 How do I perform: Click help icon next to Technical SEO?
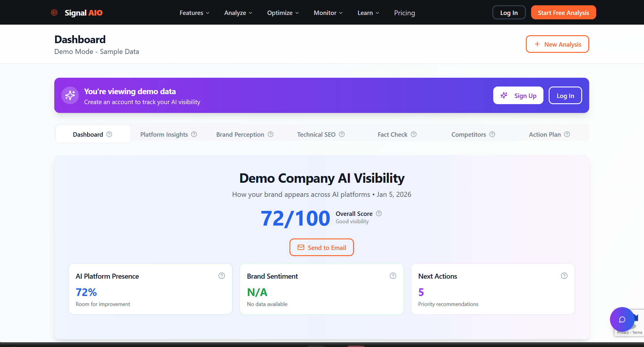342,134
